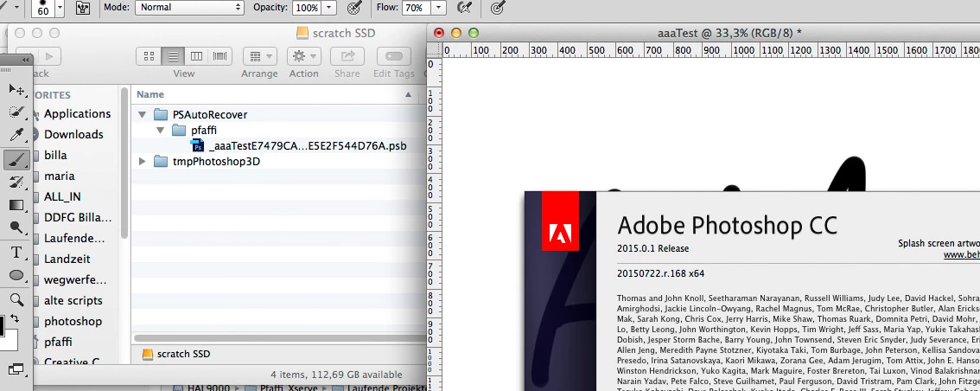Screen dimensions: 980x391
Task: Open the Brush panel toggle icon
Action: [82, 8]
